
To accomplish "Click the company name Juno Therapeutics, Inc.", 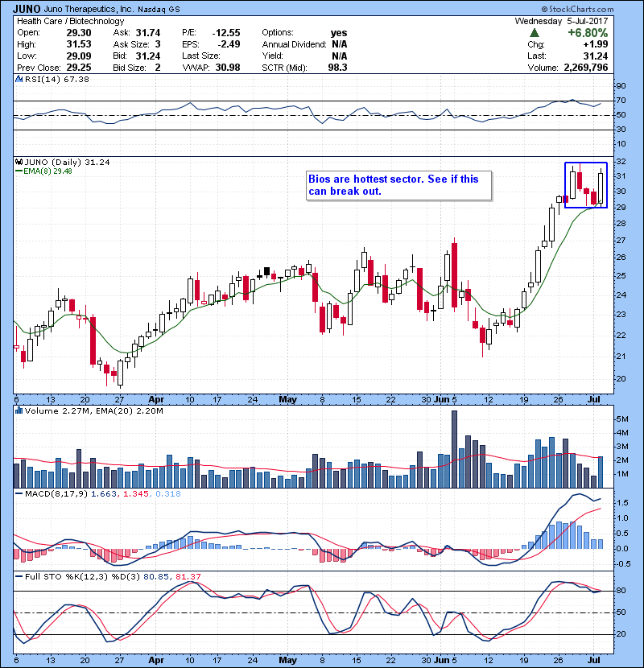I will point(89,9).
